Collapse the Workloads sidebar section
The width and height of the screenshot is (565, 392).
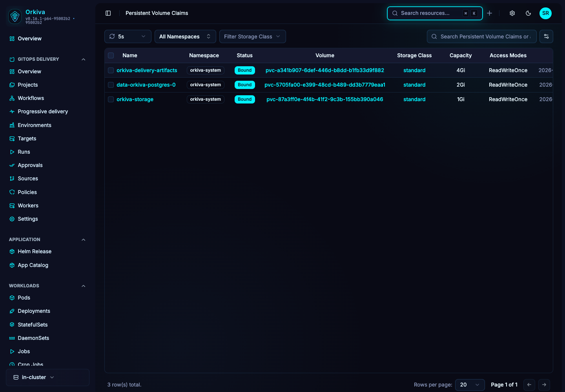pos(83,286)
